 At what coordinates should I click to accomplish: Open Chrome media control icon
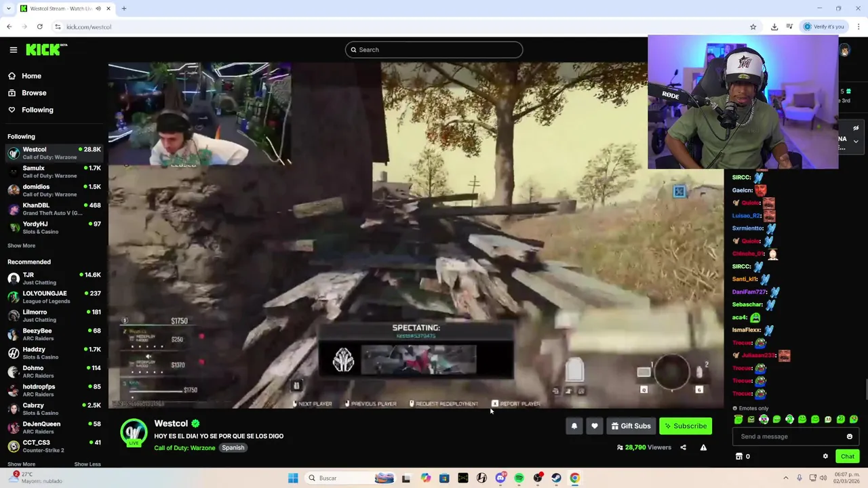coord(789,26)
